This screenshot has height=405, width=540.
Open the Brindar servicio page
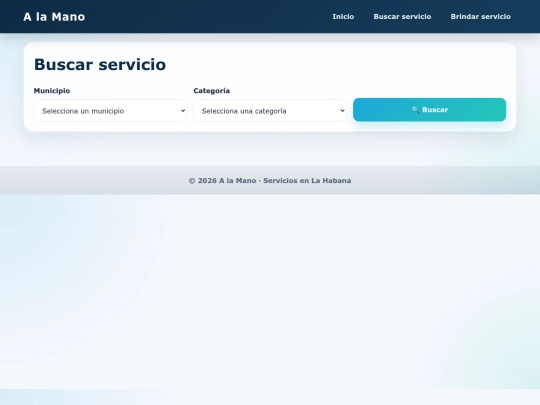[x=480, y=17]
